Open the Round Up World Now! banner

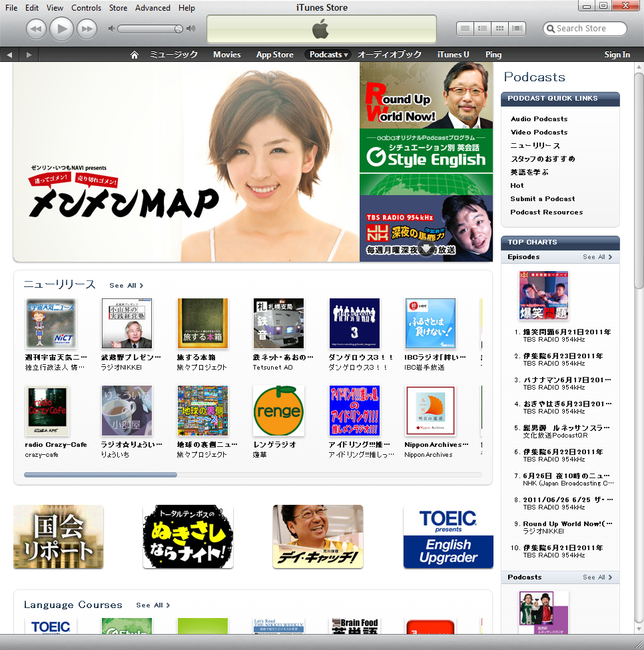point(426,95)
